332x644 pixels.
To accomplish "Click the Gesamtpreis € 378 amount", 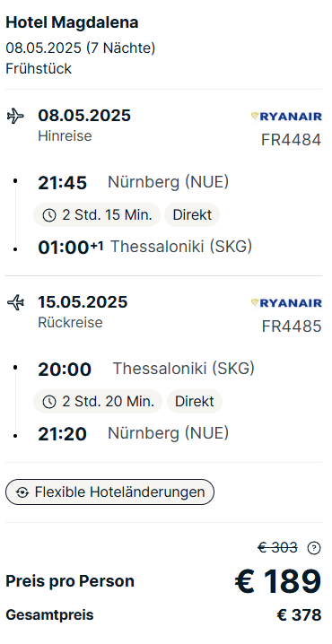I will coord(299,614).
